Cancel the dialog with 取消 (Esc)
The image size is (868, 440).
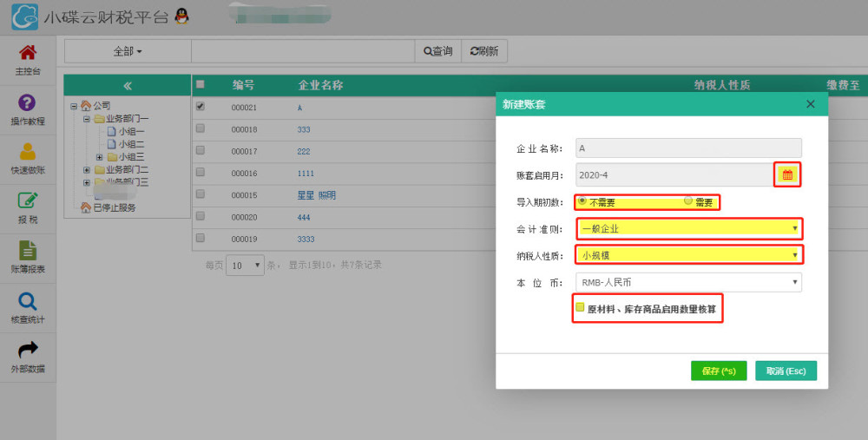[786, 371]
